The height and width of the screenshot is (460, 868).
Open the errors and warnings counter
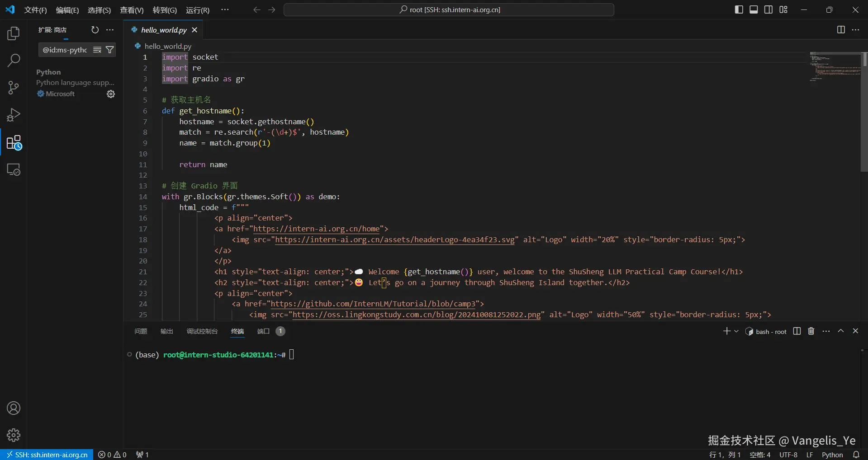112,455
